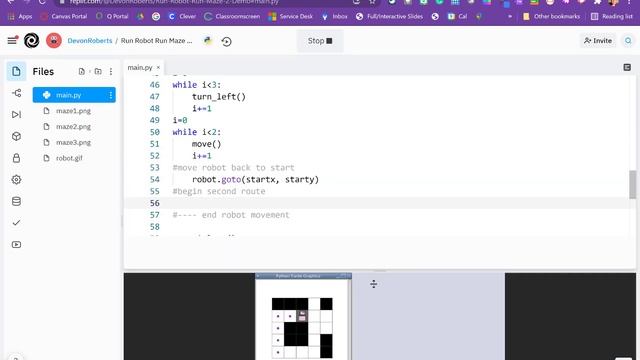Image resolution: width=640 pixels, height=360 pixels.
Task: Expand the bookmarks overflow chevron
Action: tap(510, 16)
